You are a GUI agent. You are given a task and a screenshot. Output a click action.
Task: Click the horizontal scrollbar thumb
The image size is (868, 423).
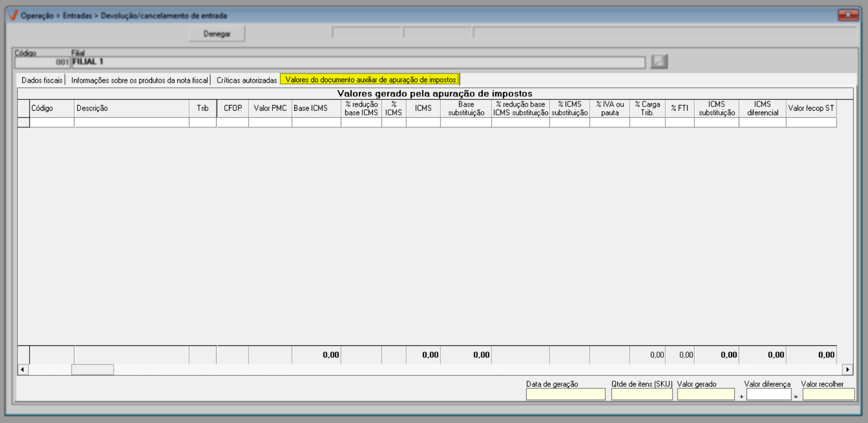click(x=93, y=369)
